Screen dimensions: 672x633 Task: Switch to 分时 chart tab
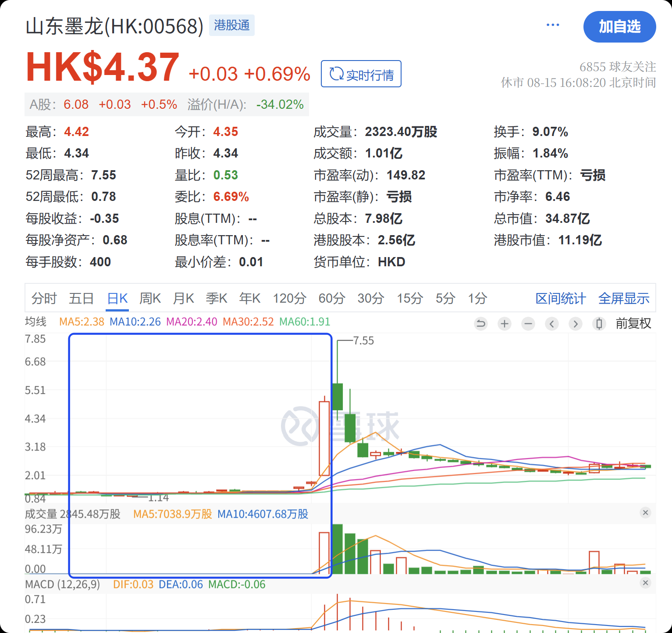tap(44, 299)
